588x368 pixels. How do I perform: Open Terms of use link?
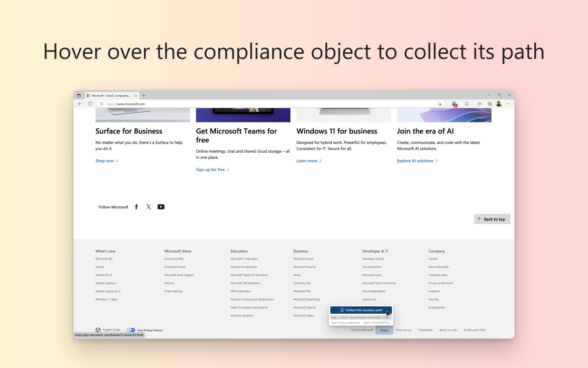click(403, 330)
